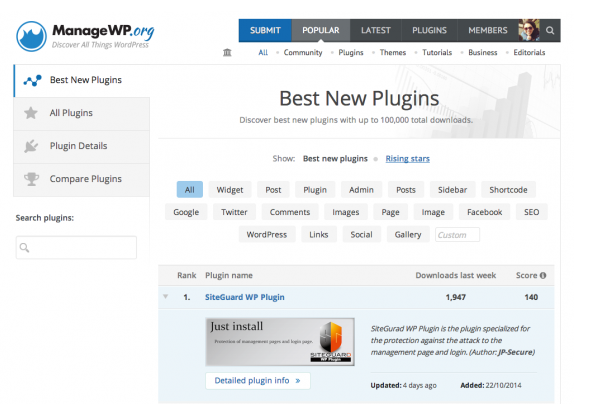Click the Custom tag input field

pos(457,235)
